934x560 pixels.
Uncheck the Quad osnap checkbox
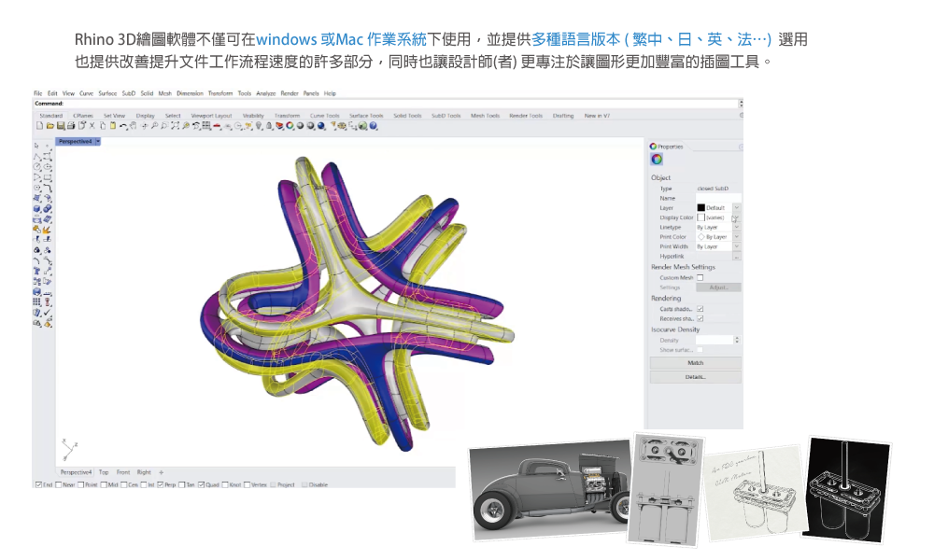(x=202, y=484)
